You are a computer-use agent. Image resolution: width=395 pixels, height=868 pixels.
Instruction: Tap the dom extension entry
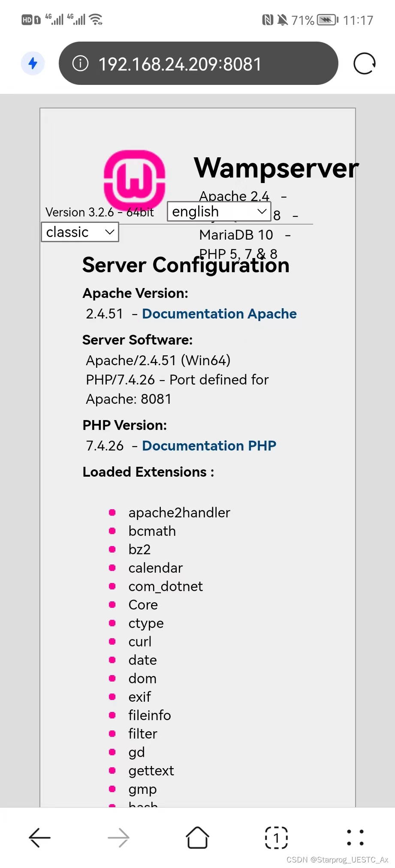pos(142,679)
